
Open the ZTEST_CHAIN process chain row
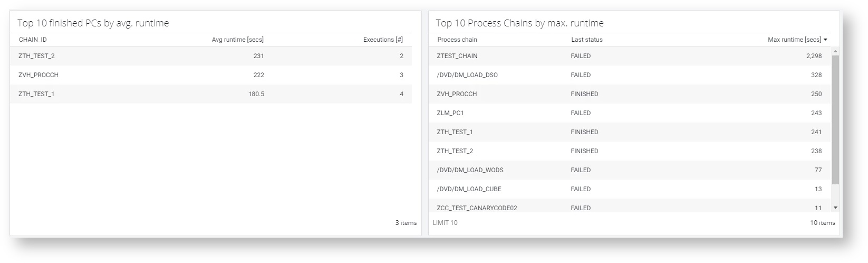click(x=630, y=56)
